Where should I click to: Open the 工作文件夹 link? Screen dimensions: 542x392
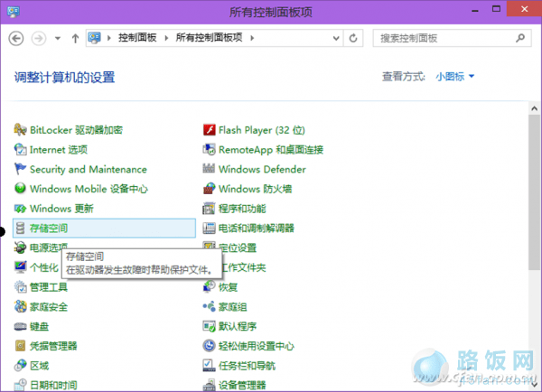coord(244,267)
